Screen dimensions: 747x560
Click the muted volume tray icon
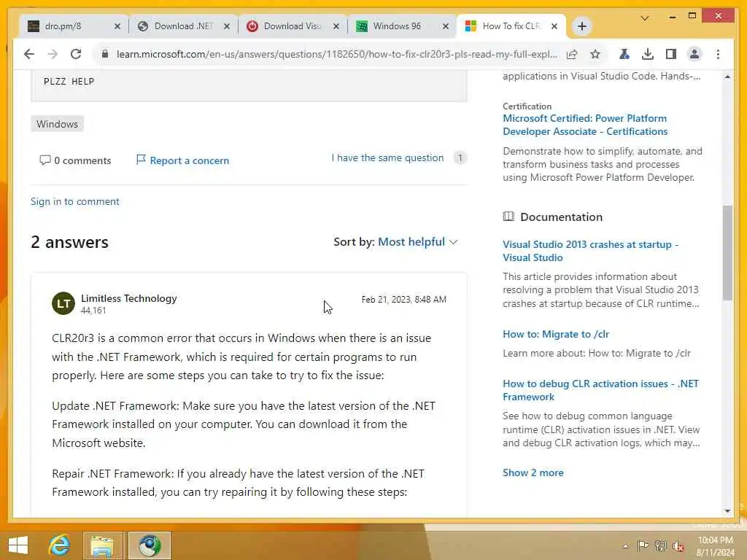click(x=678, y=546)
